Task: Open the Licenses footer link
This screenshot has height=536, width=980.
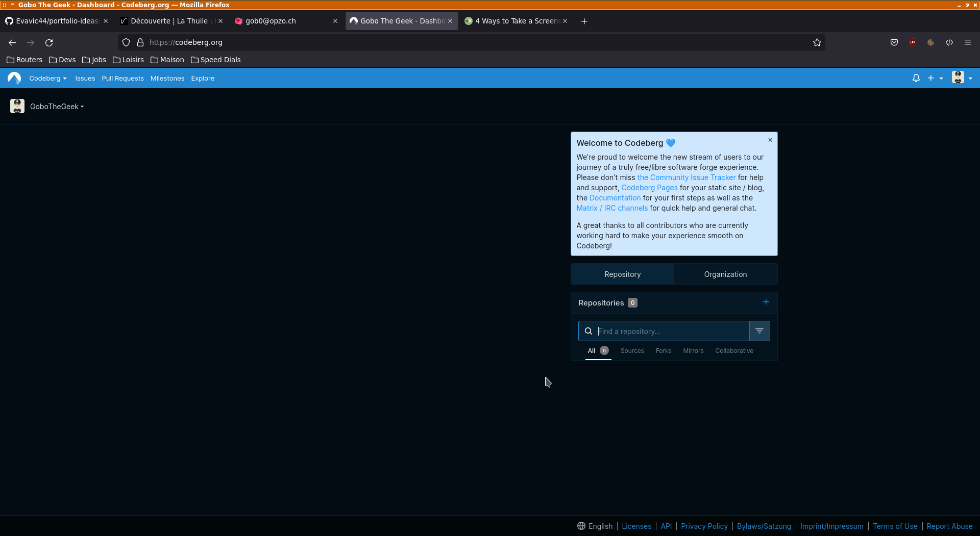Action: (636, 526)
